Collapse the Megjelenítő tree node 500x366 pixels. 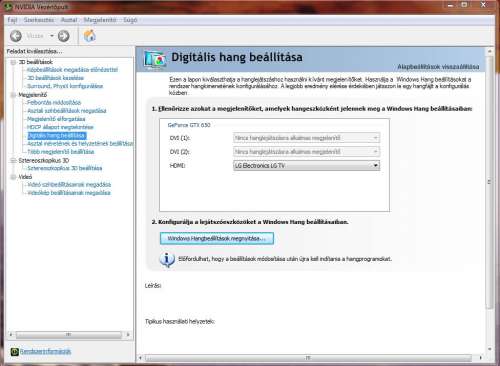point(13,95)
